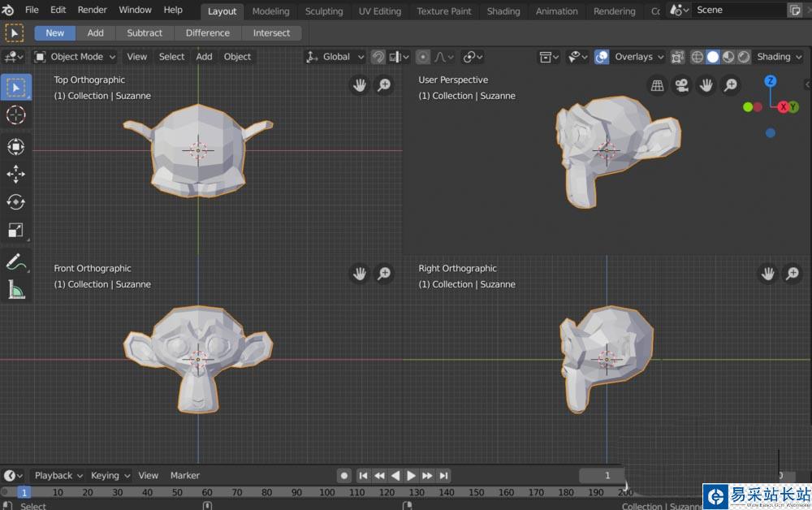812x510 pixels.
Task: Click zoom magnifier in User Perspective view
Action: pyautogui.click(x=731, y=85)
